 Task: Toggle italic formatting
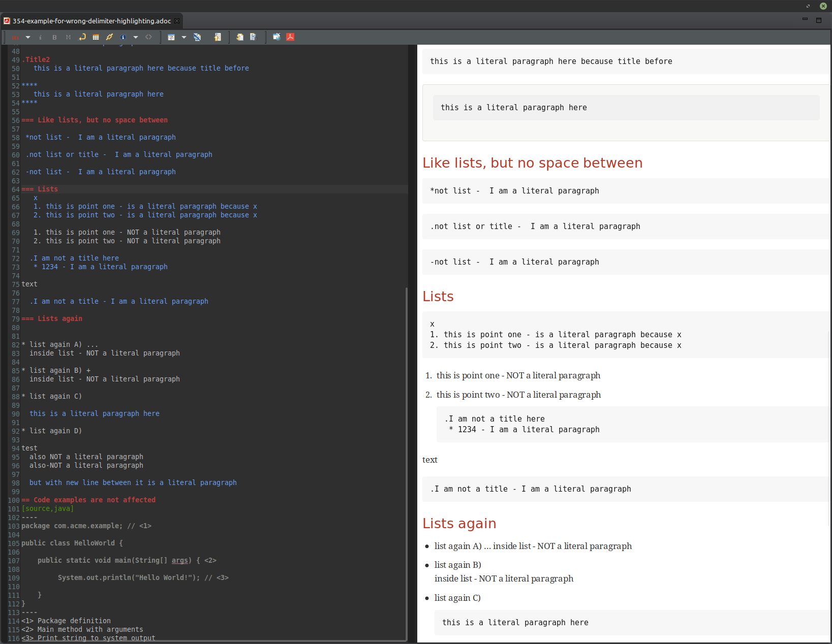[40, 37]
